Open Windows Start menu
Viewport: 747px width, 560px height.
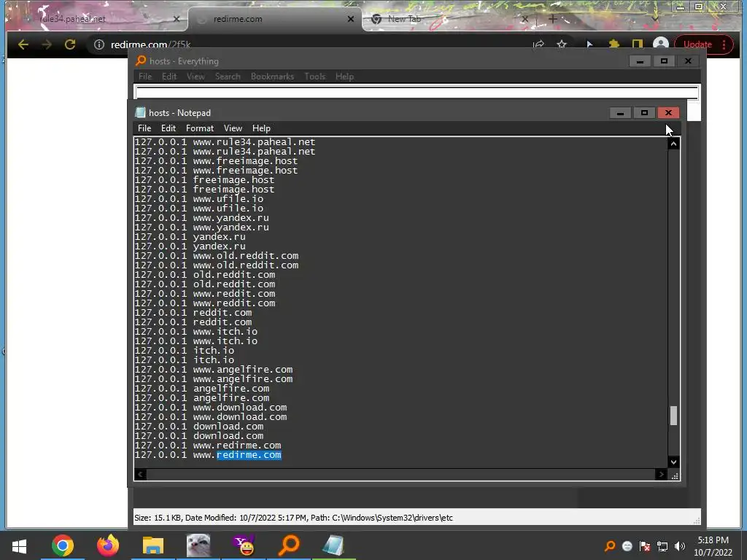click(19, 545)
